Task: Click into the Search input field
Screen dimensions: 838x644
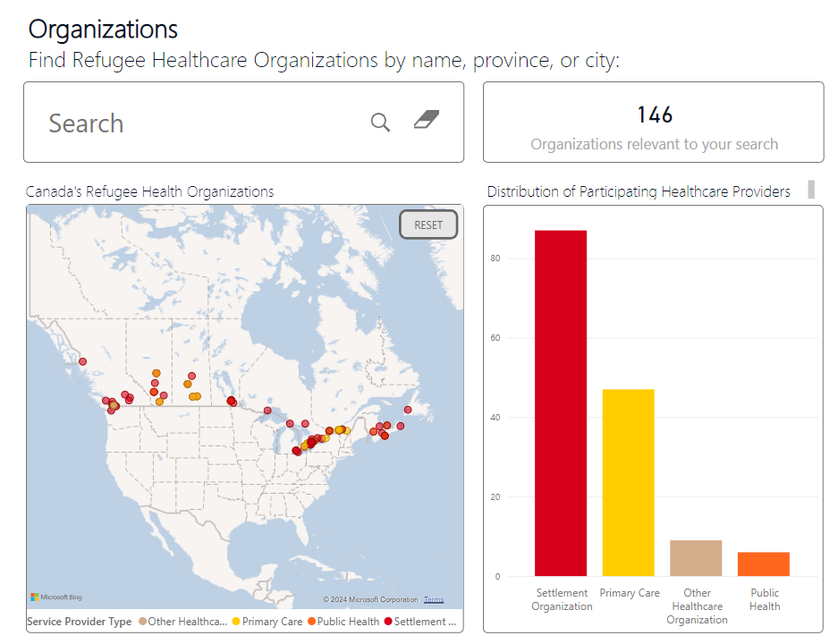Action: (x=203, y=123)
